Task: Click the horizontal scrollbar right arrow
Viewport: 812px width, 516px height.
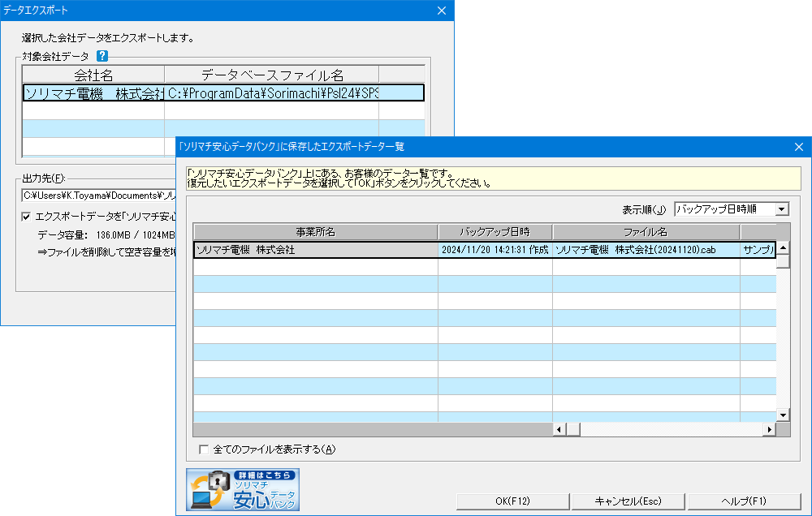Action: (x=770, y=429)
